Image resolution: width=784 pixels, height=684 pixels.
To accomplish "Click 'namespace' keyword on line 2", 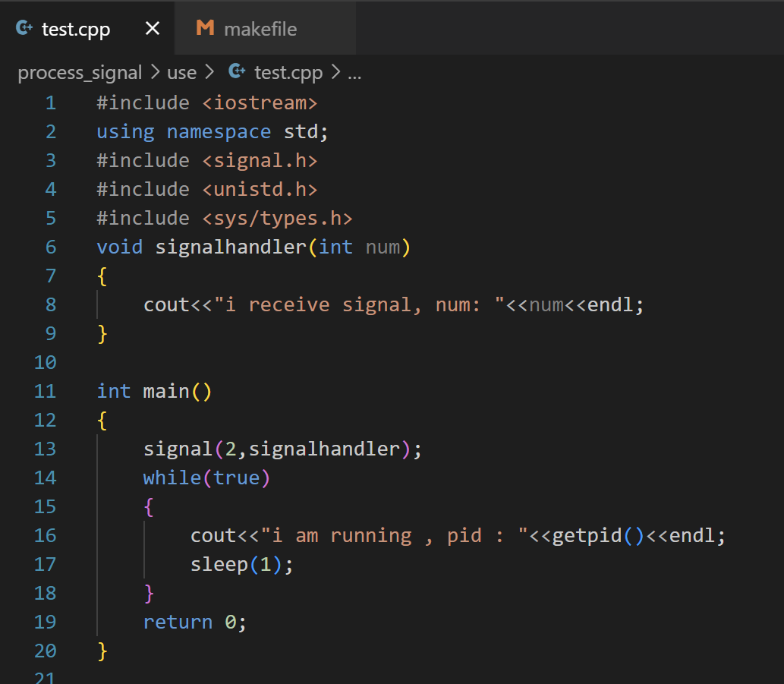I will pyautogui.click(x=219, y=132).
